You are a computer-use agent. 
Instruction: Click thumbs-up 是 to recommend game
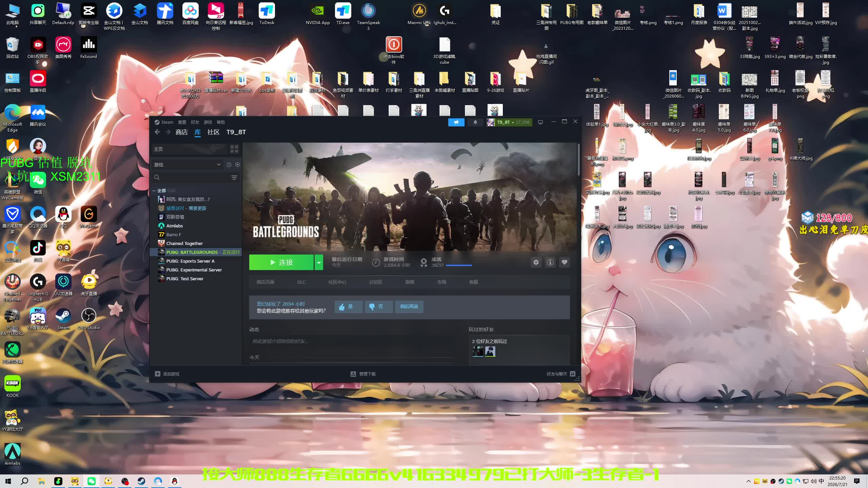[348, 307]
